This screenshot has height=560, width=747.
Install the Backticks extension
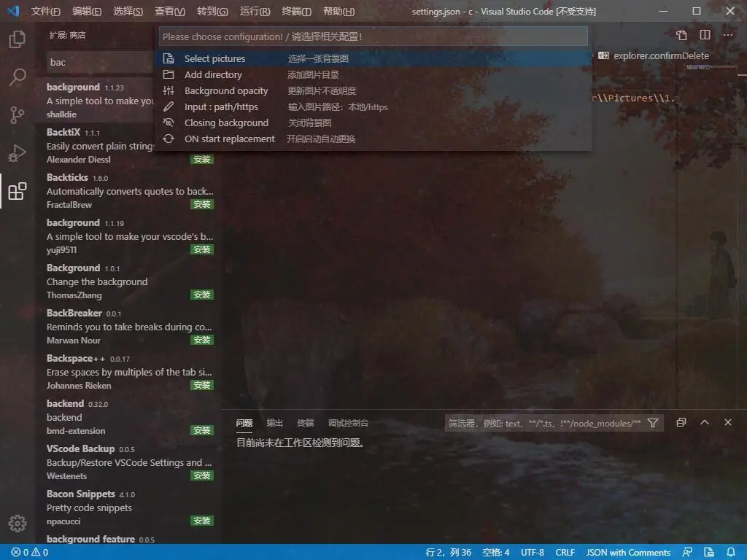202,204
